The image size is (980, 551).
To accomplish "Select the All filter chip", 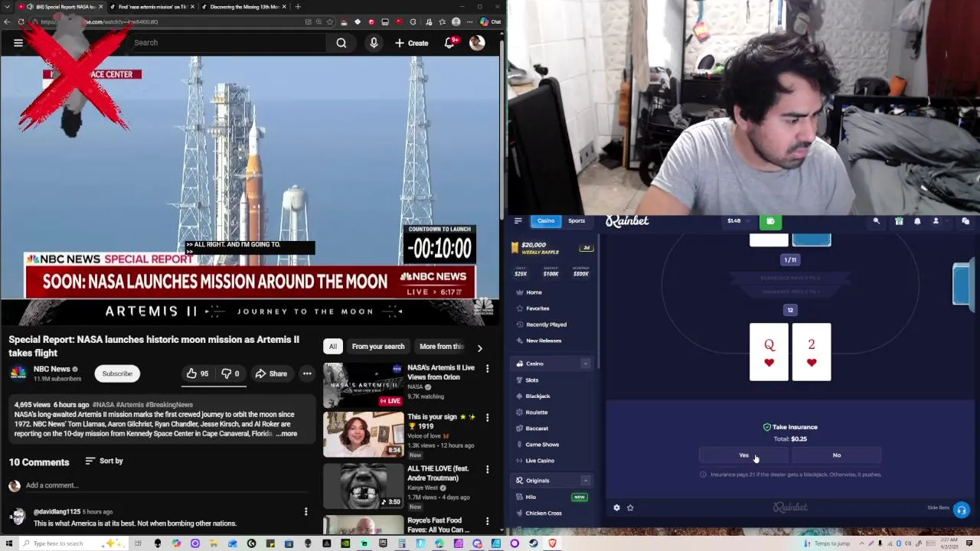I will point(333,347).
